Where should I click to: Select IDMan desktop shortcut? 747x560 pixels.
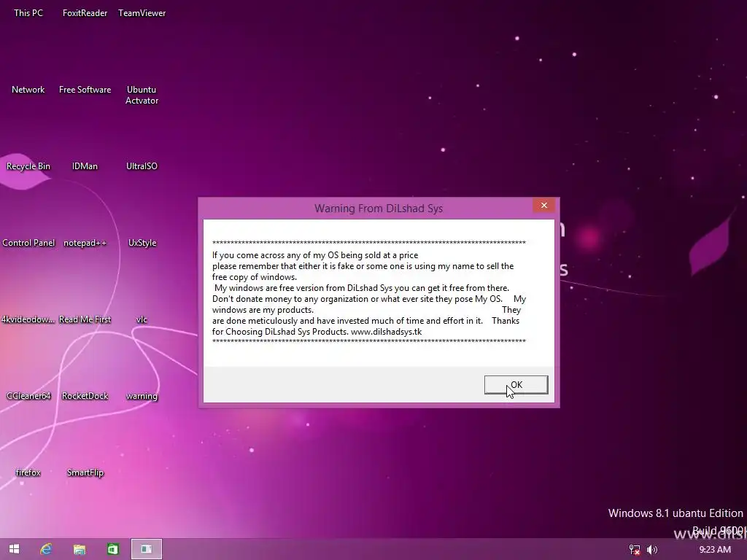(85, 166)
